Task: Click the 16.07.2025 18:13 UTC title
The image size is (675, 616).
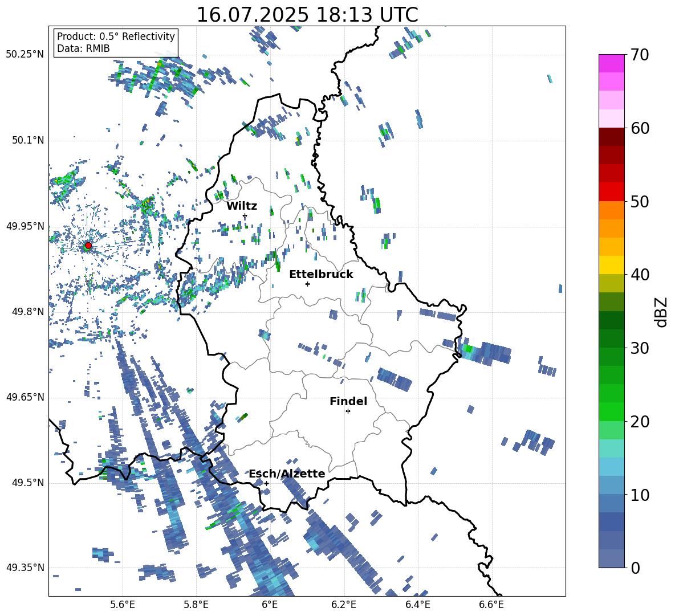Action: click(x=307, y=15)
